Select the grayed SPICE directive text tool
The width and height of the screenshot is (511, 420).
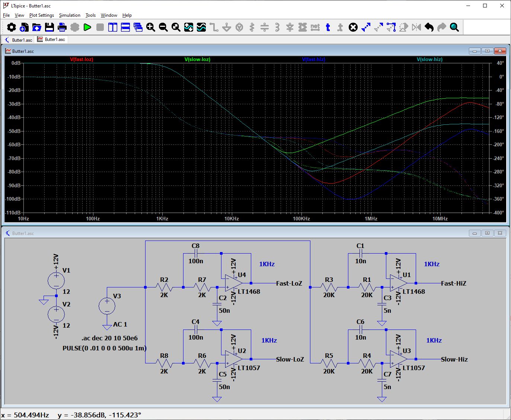[x=341, y=27]
